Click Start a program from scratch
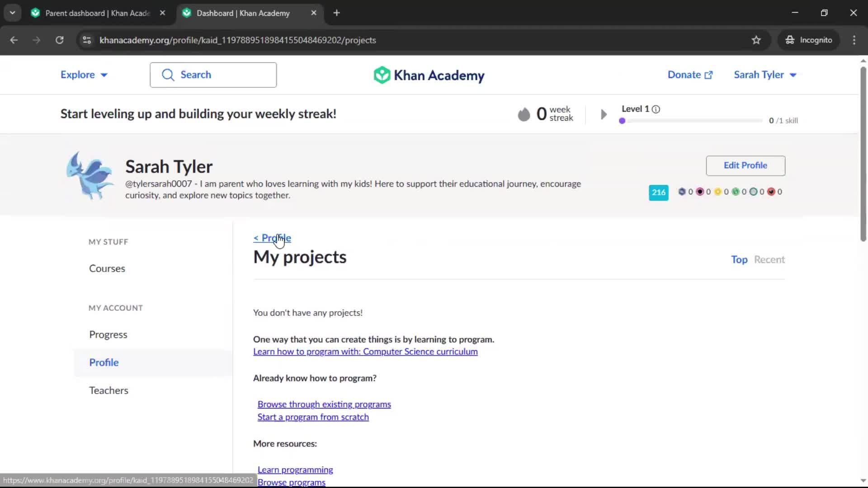Screen dimensions: 868x488 [313, 417]
